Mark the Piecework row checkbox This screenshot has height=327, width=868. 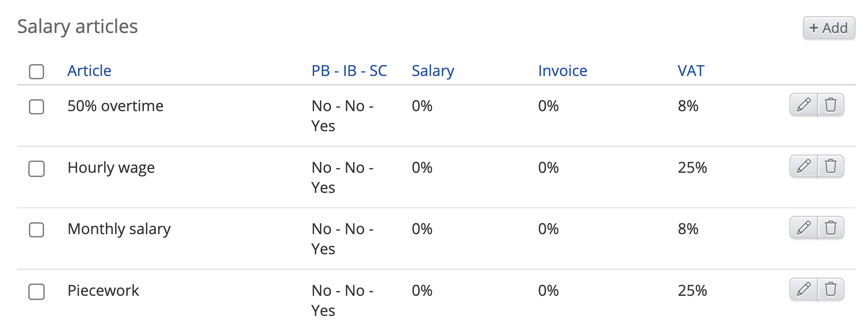[37, 292]
